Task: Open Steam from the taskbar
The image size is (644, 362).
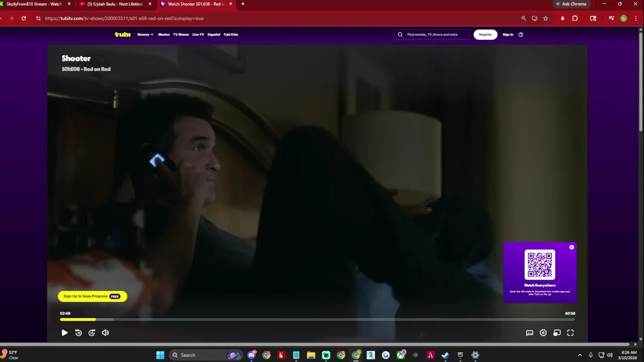Action: [445, 355]
